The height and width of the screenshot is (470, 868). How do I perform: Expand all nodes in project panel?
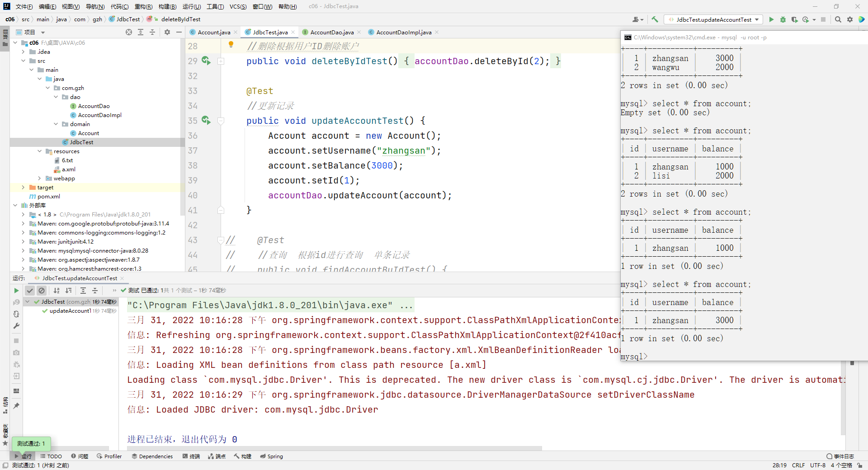coord(141,32)
